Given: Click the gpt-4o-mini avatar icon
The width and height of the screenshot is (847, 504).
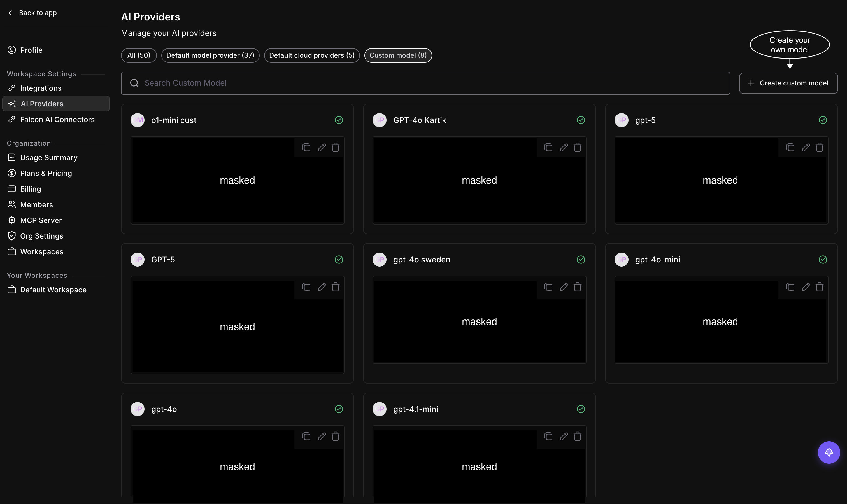Looking at the screenshot, I should (622, 260).
